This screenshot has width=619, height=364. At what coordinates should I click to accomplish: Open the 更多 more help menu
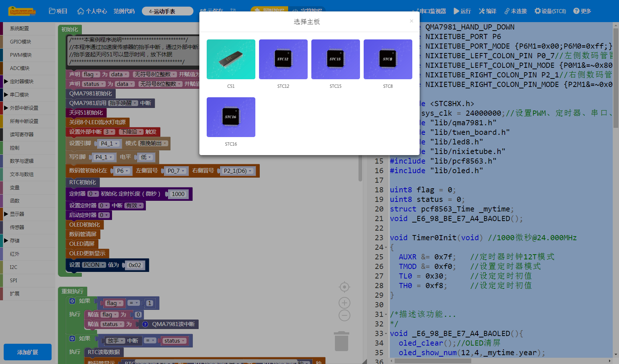pyautogui.click(x=582, y=11)
